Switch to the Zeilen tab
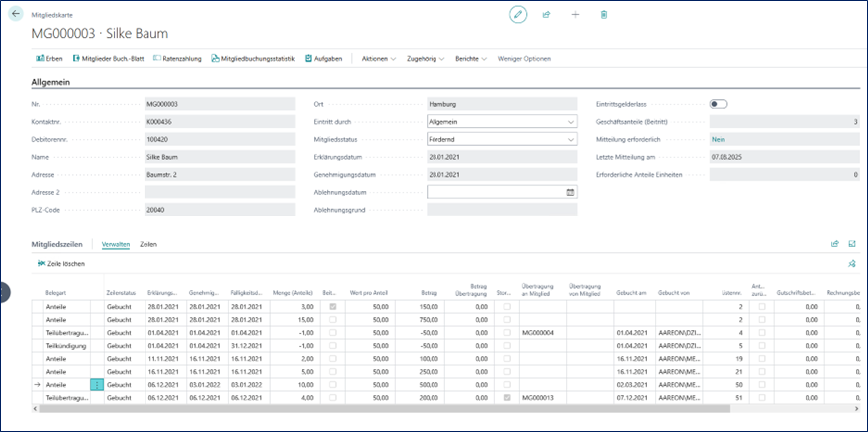The width and height of the screenshot is (868, 432). coord(148,244)
